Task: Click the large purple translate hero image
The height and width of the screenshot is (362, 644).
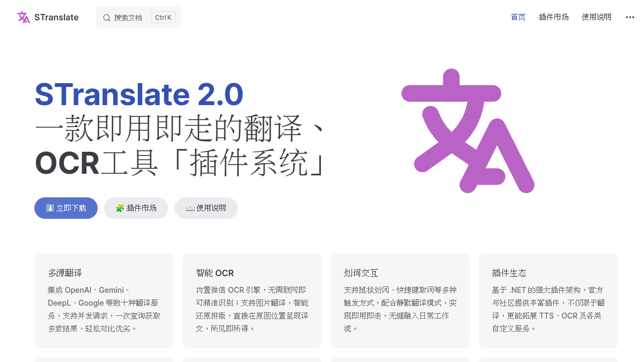Action: (x=468, y=131)
